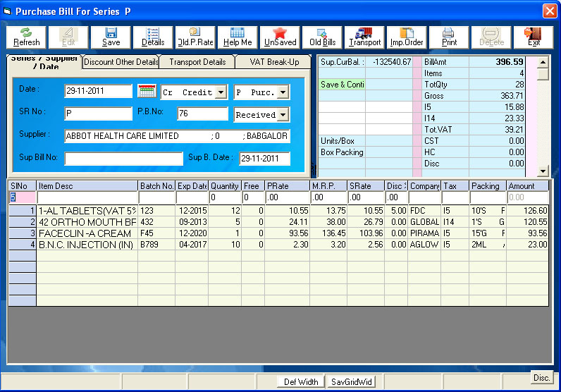This screenshot has width=561, height=392.
Task: Click the application icon in title bar
Action: [x=7, y=11]
